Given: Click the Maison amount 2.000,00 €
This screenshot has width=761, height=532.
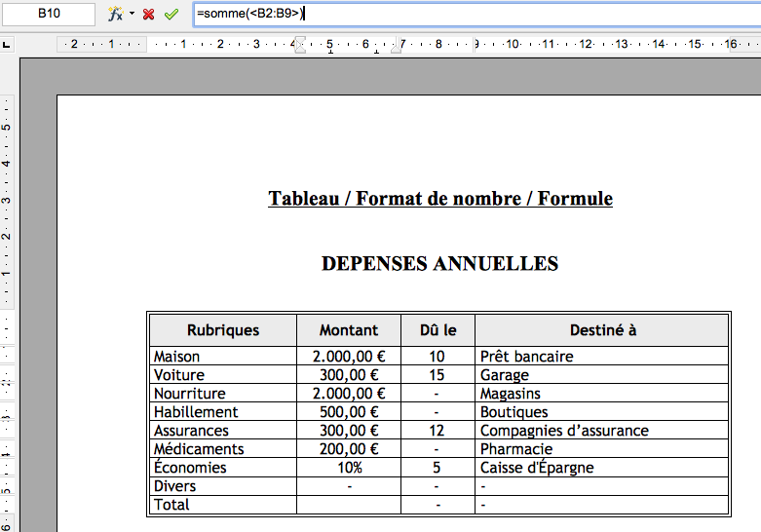Looking at the screenshot, I should click(x=349, y=357).
